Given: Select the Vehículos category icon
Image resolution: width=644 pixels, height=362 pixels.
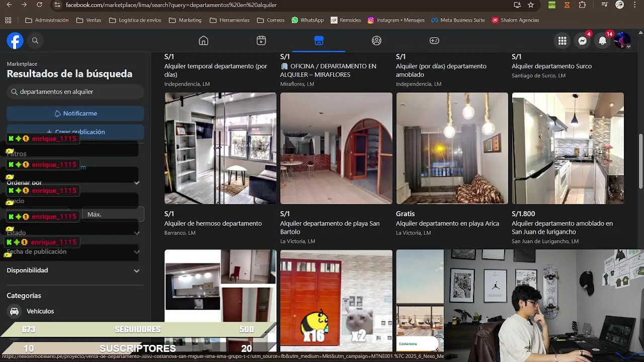Looking at the screenshot, I should pos(15,311).
